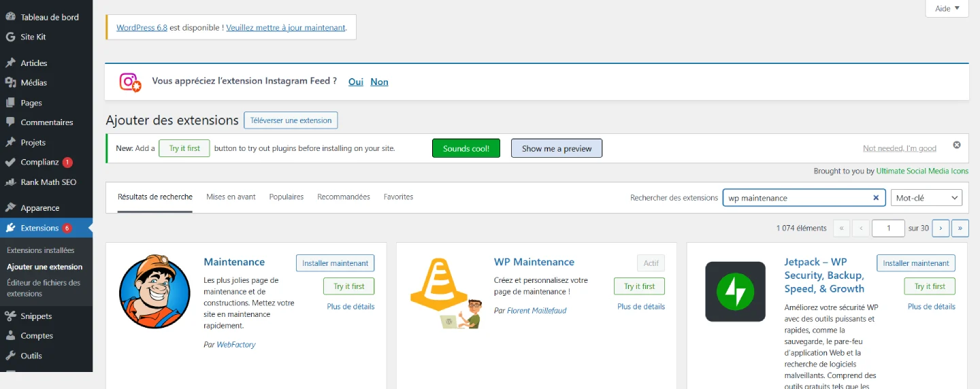
Task: Jump to last results page
Action: point(960,228)
